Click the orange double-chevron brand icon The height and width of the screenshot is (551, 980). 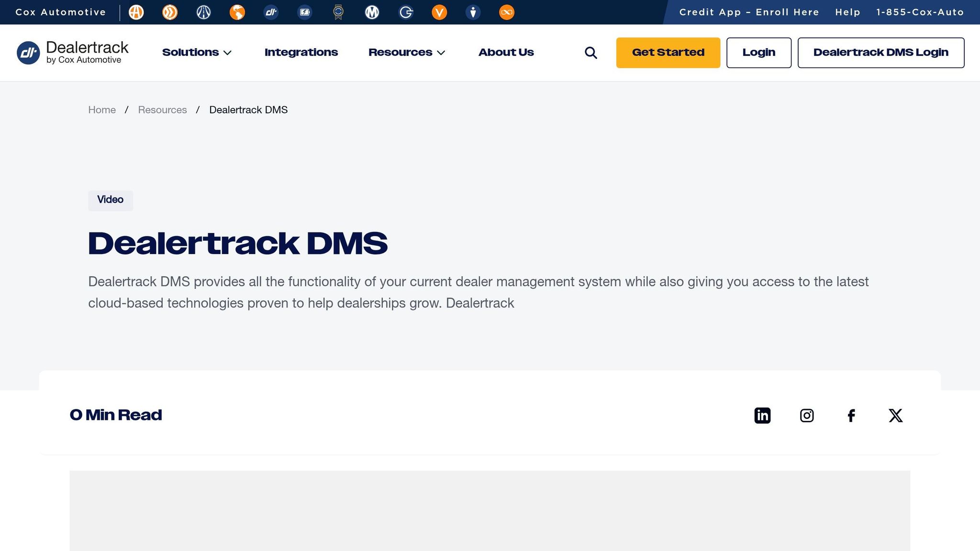click(x=170, y=12)
